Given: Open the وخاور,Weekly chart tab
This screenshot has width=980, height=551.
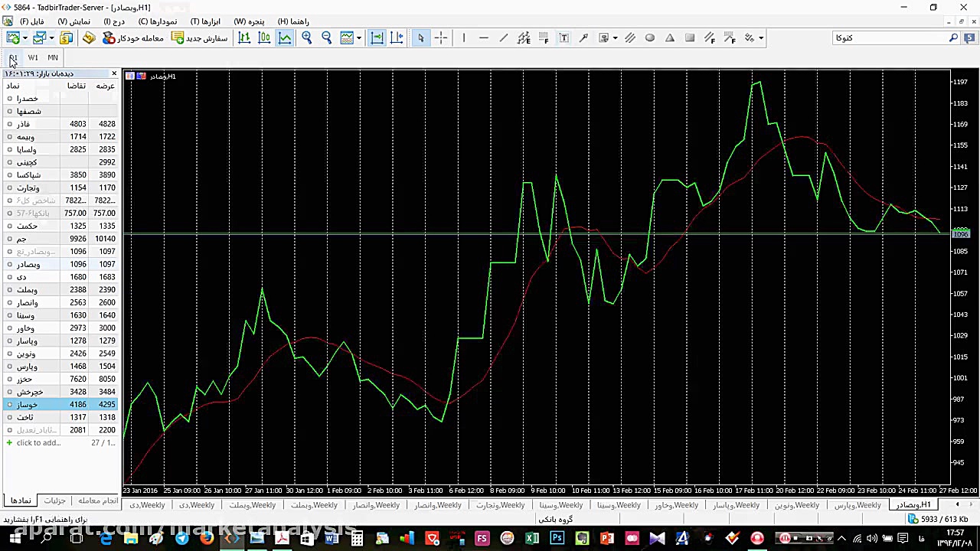Looking at the screenshot, I should tap(676, 505).
